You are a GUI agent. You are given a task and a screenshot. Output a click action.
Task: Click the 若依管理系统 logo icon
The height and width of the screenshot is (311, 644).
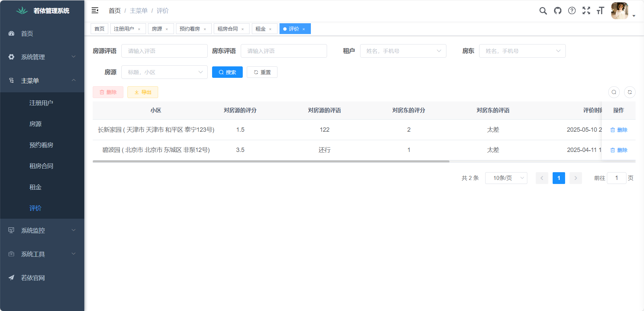point(22,11)
